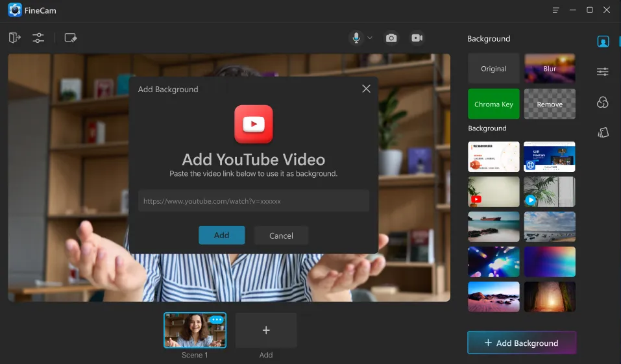The image size is (621, 364).
Task: Click the Background subsection label above thumbnails
Action: (x=487, y=128)
